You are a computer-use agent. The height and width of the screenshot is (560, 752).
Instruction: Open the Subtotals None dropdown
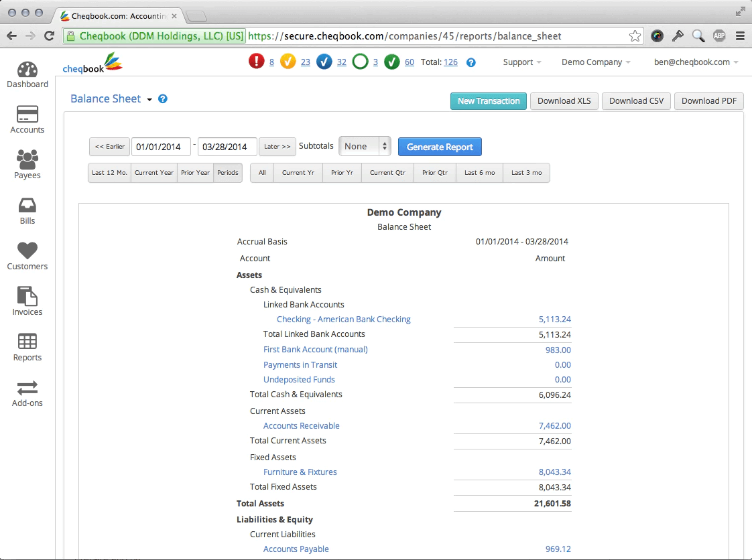pyautogui.click(x=365, y=146)
